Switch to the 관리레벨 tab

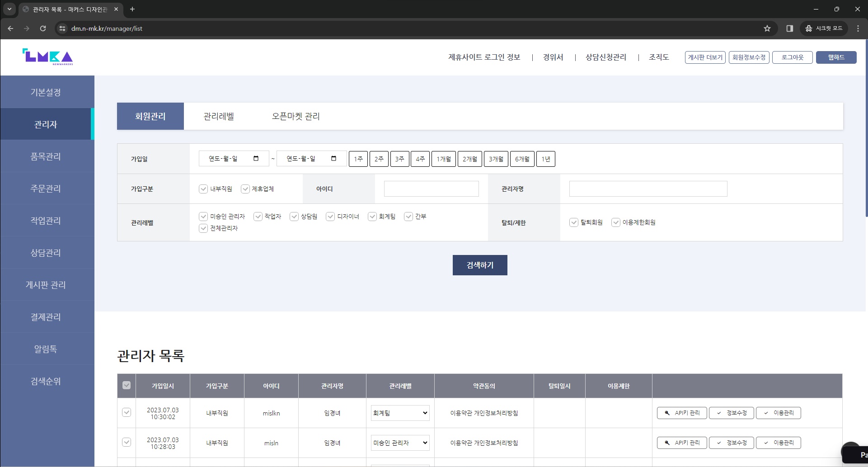(219, 116)
